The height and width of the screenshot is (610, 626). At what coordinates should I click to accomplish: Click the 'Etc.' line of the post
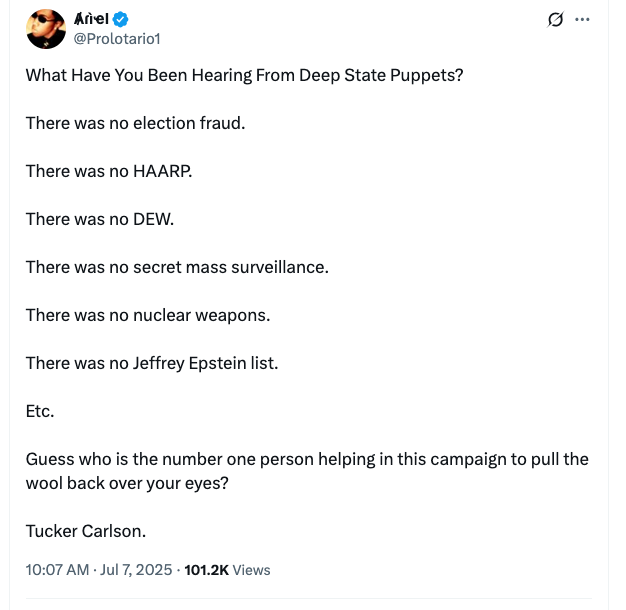point(40,411)
